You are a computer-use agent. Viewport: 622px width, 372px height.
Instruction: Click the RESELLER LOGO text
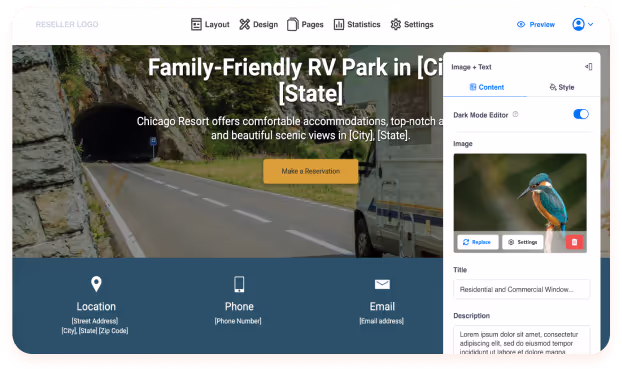click(x=67, y=25)
